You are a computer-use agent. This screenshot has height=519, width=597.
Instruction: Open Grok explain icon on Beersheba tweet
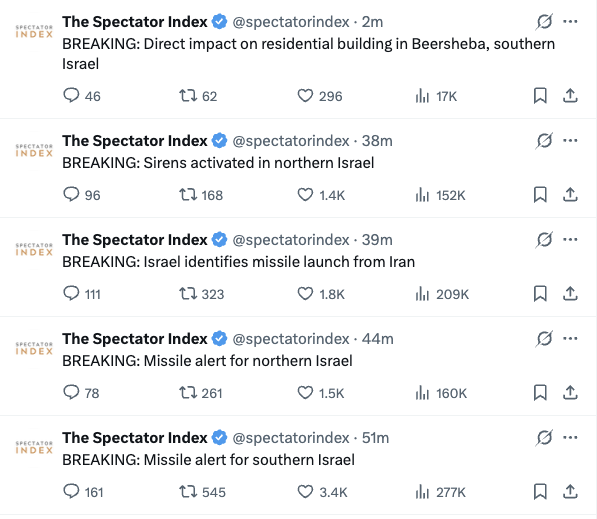(544, 22)
